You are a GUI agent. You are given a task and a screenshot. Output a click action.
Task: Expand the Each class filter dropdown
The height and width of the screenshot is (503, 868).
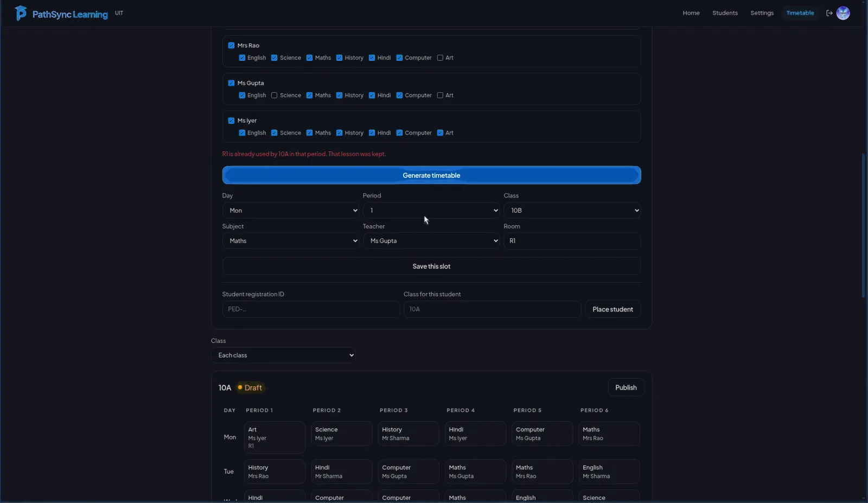[x=283, y=355]
